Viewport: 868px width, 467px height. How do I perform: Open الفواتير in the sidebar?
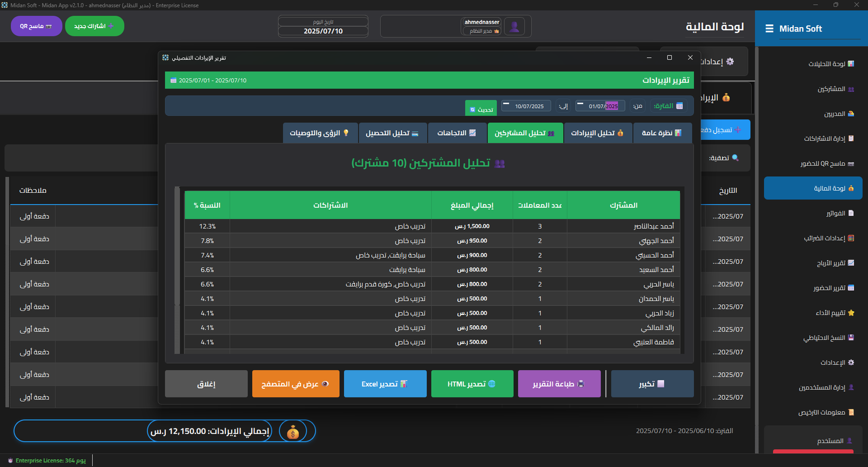813,213
